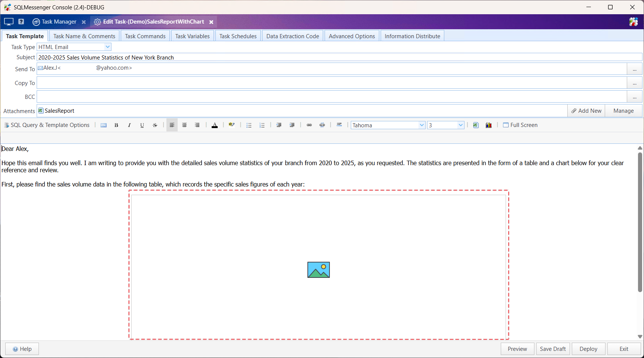Image resolution: width=644 pixels, height=358 pixels.
Task: Open the Data Extraction Code tab
Action: (292, 36)
